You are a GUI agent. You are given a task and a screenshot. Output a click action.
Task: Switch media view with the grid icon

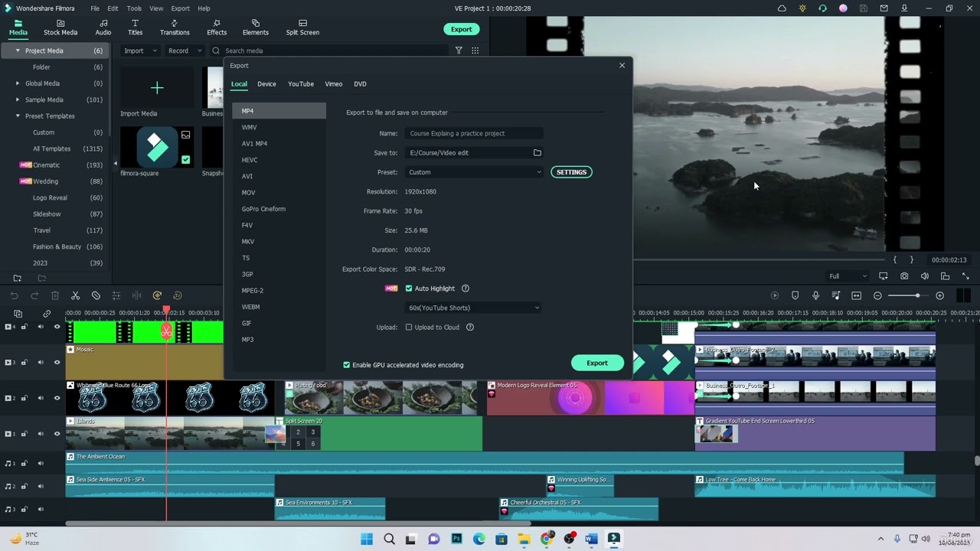[x=475, y=51]
